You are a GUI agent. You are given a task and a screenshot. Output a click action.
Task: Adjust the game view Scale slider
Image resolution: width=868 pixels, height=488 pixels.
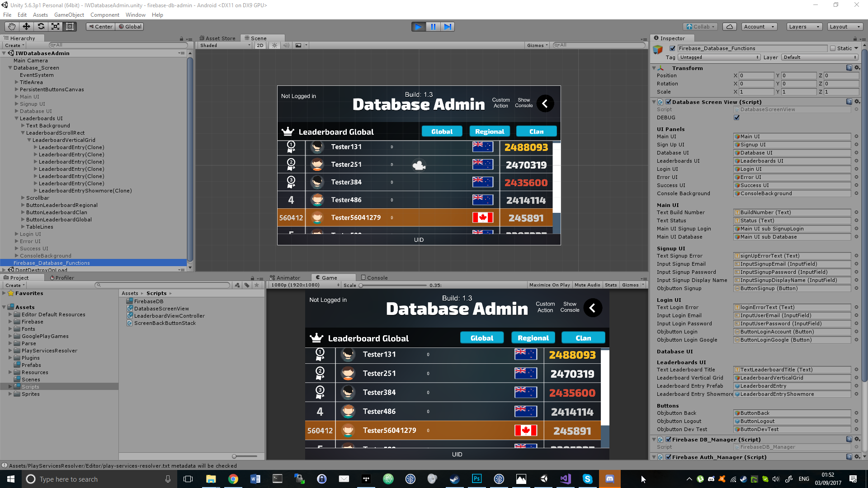361,286
